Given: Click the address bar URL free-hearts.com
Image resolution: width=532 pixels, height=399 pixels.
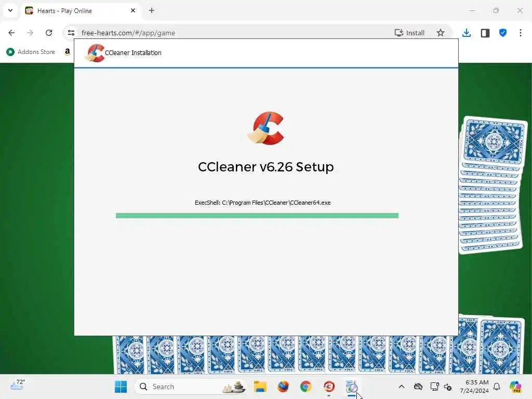Looking at the screenshot, I should [x=128, y=33].
